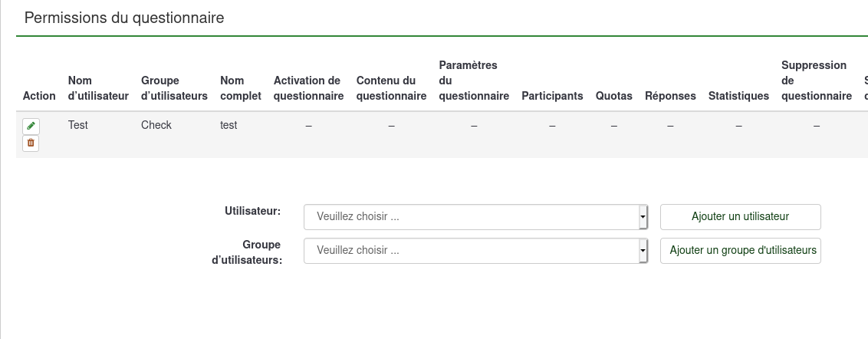The width and height of the screenshot is (868, 339).
Task: Select the Quotas column header
Action: click(613, 96)
